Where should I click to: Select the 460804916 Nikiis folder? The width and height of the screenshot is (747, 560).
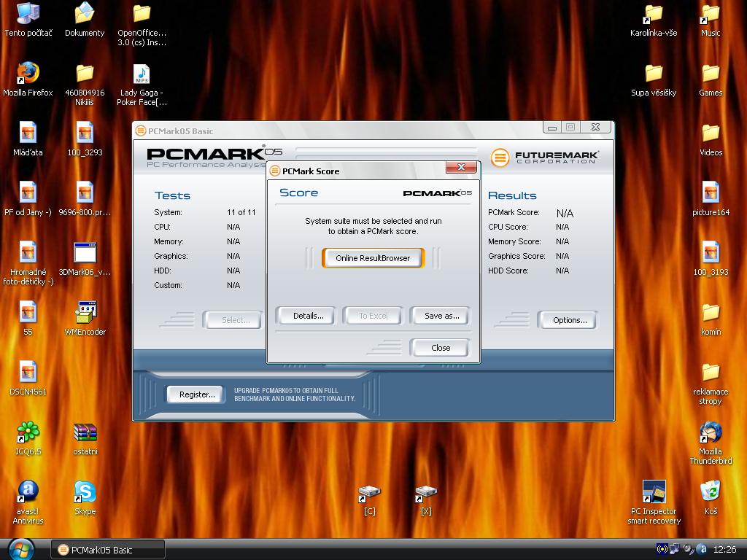click(85, 84)
